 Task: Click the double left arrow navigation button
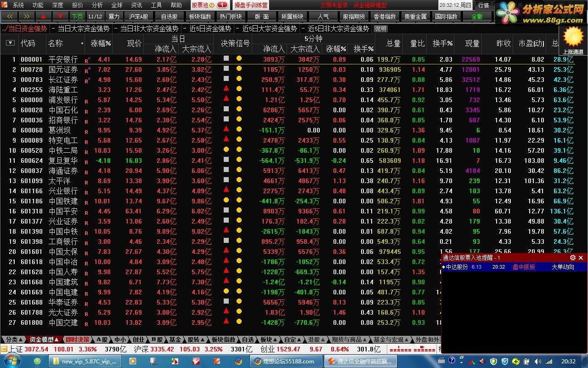click(9, 16)
